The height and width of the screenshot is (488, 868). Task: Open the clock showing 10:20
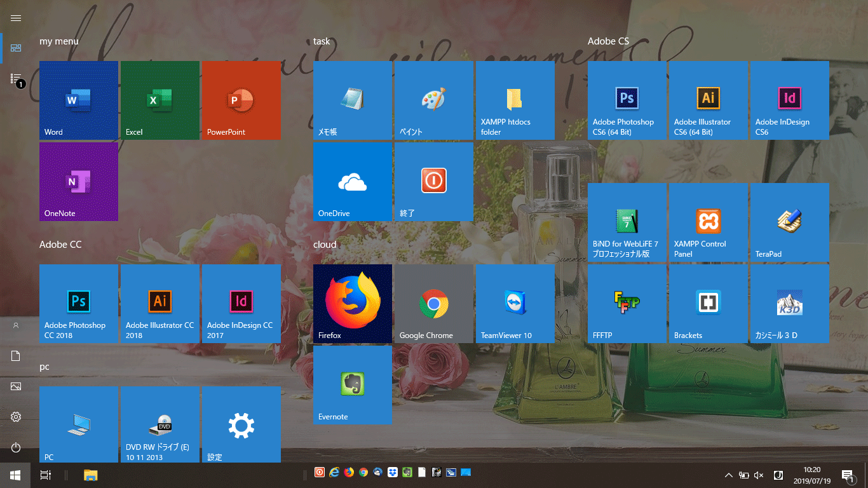pos(811,475)
